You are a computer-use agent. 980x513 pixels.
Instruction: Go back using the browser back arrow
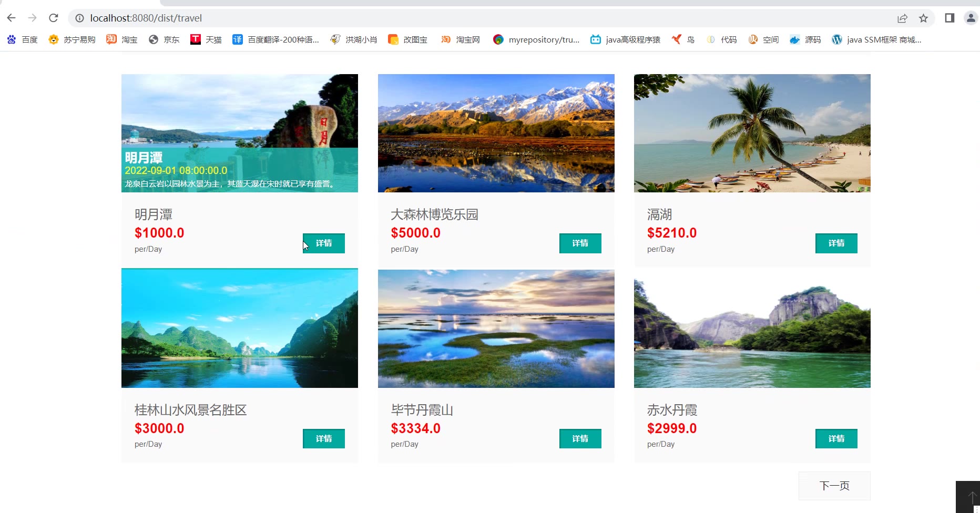[x=11, y=18]
